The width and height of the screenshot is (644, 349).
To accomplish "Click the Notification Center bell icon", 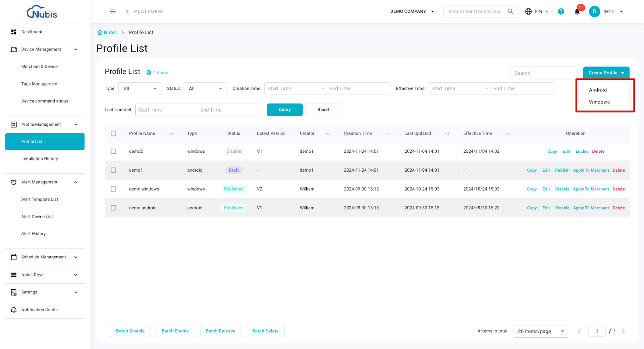I will 14,310.
